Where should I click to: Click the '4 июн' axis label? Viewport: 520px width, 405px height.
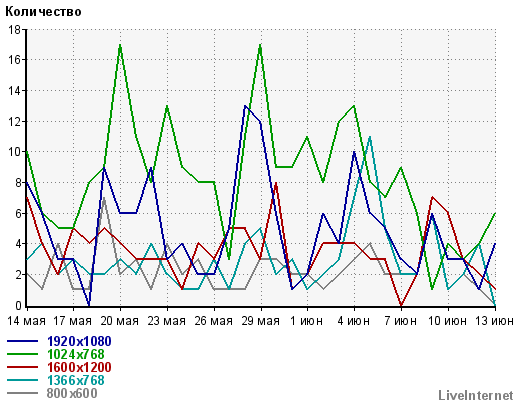(354, 321)
